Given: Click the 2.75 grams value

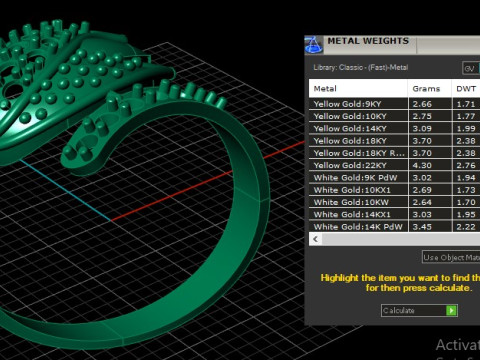Looking at the screenshot, I should click(422, 116).
